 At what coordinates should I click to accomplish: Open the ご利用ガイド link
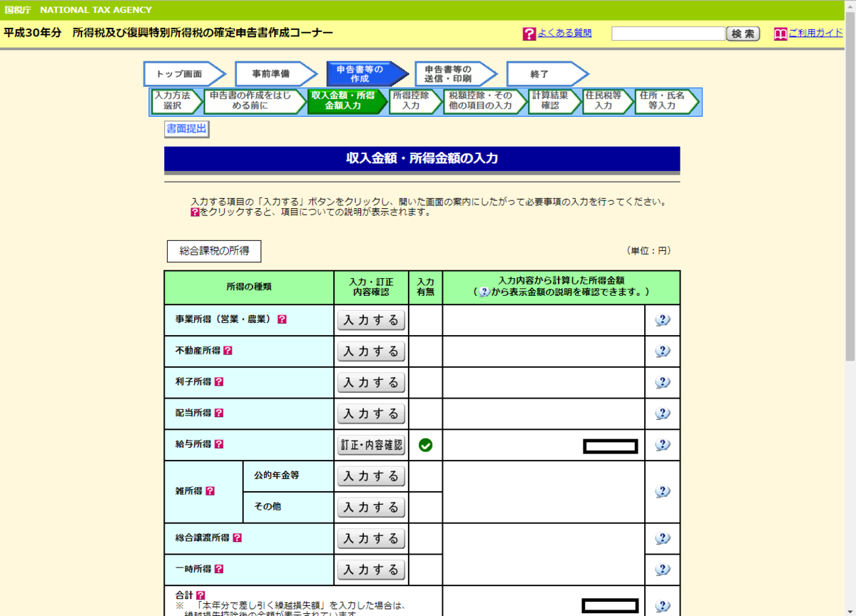815,33
